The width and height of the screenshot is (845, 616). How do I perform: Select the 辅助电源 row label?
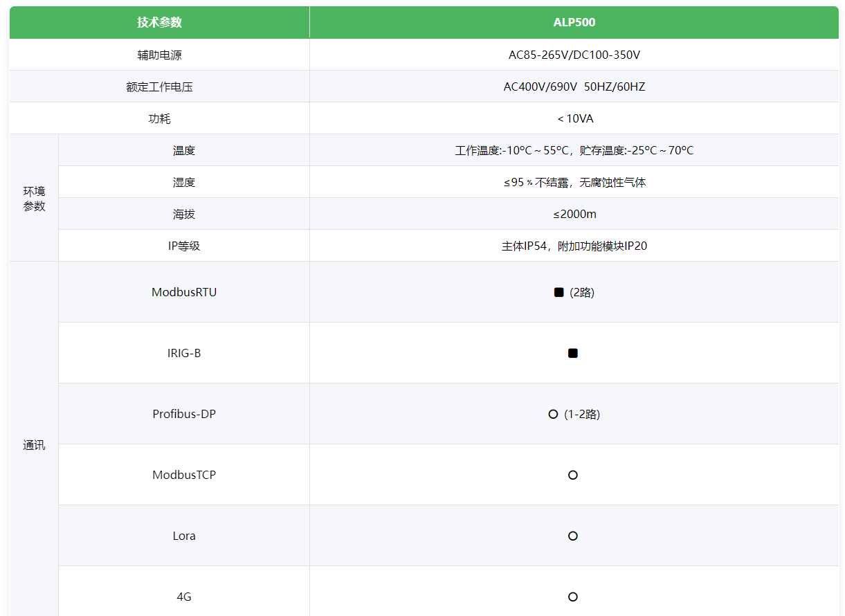click(x=159, y=55)
